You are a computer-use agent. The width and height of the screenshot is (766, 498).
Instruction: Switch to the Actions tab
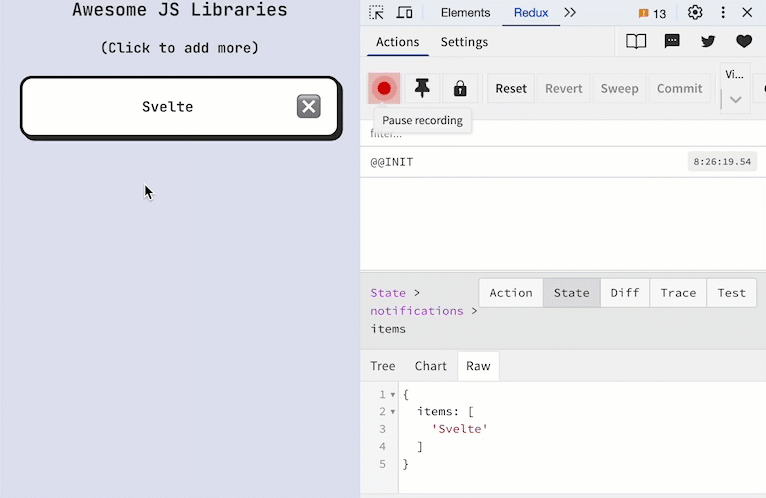[398, 42]
